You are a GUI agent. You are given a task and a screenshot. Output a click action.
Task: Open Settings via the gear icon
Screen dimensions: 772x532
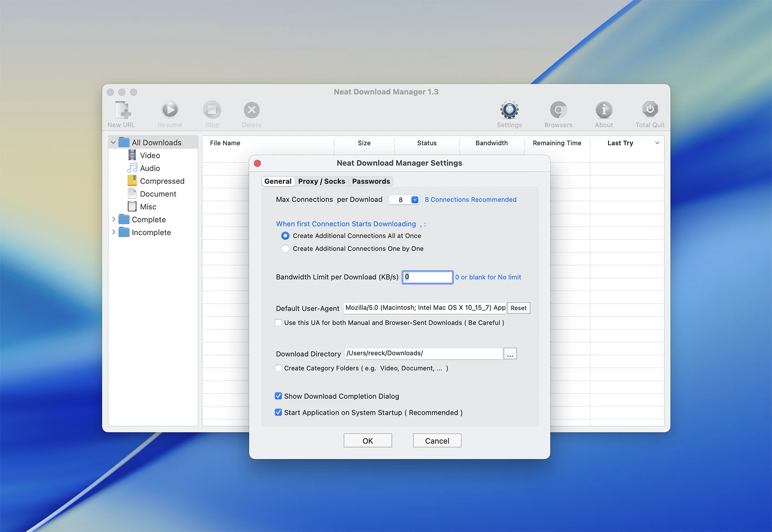pyautogui.click(x=509, y=110)
